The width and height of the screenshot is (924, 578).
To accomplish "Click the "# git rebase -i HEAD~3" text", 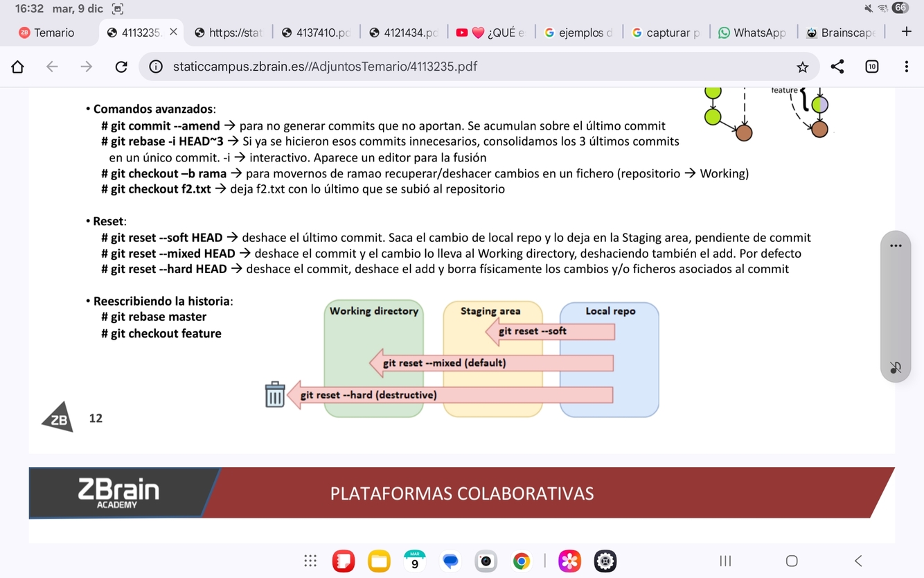I will pos(162,141).
